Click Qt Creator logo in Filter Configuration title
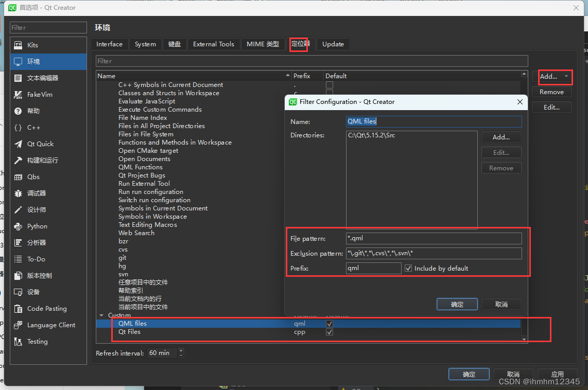The height and width of the screenshot is (390, 588). 293,102
